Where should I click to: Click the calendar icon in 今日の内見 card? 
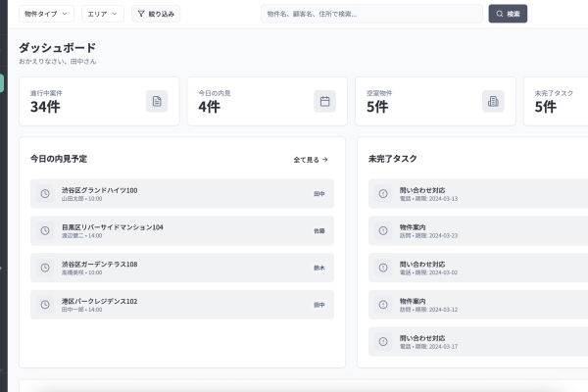click(x=324, y=101)
